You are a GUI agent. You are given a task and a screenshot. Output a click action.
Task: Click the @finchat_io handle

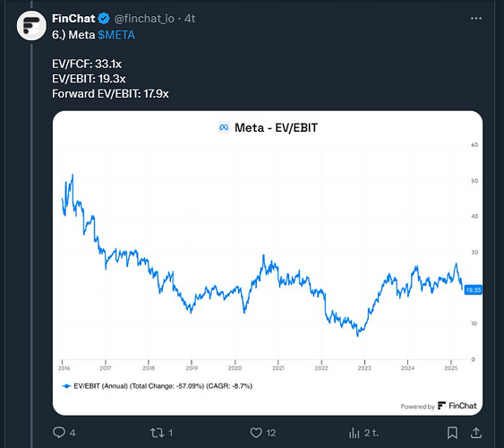tap(144, 19)
